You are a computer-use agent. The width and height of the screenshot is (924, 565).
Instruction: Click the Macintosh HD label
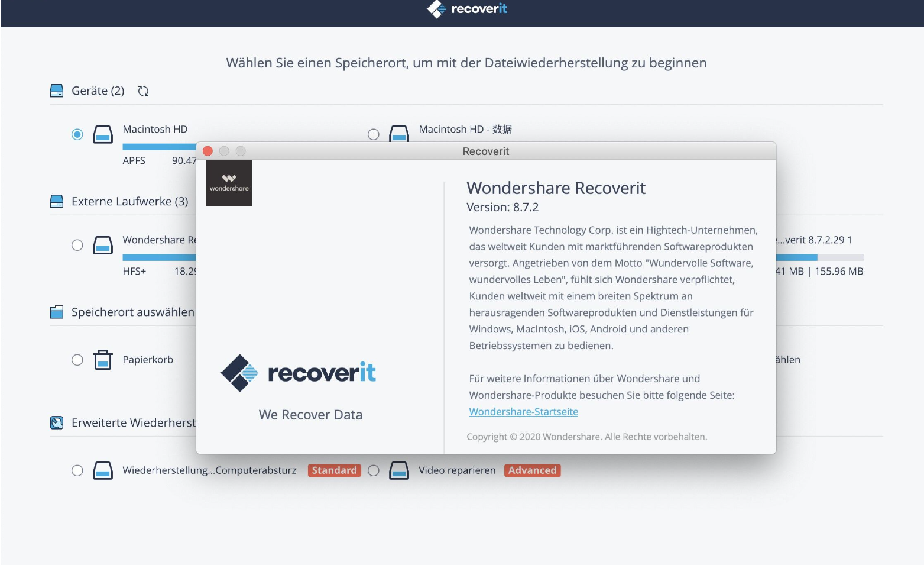[155, 129]
